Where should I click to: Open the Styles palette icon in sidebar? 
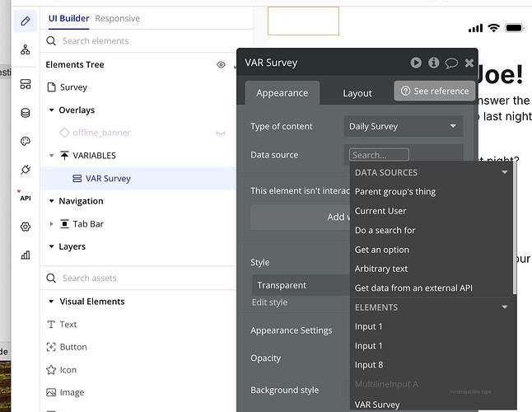(x=26, y=141)
